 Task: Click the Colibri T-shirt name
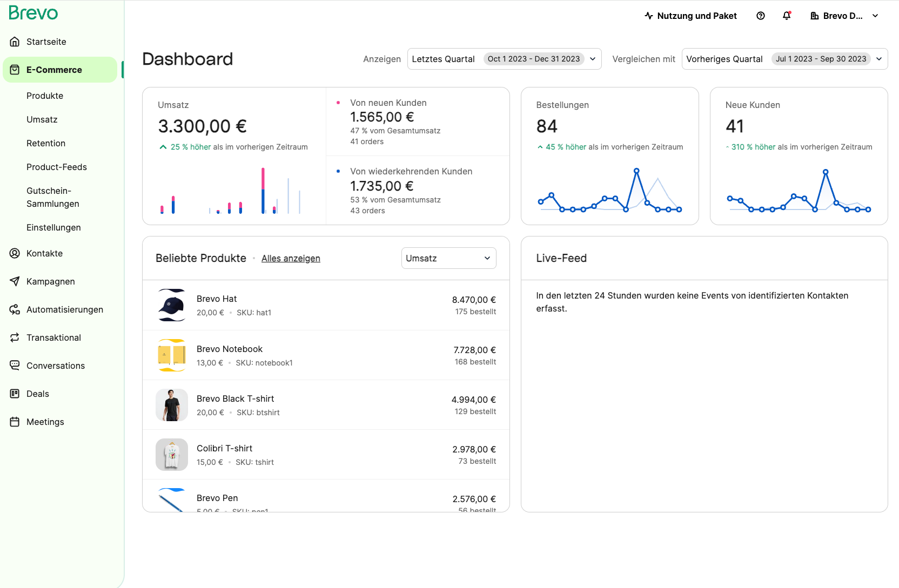click(225, 448)
